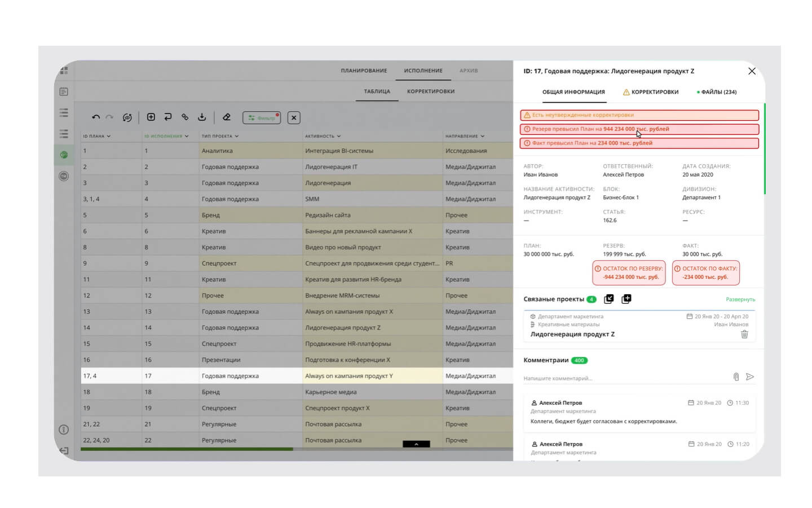The image size is (812, 508).
Task: Clear filters with the X box button
Action: (x=294, y=117)
